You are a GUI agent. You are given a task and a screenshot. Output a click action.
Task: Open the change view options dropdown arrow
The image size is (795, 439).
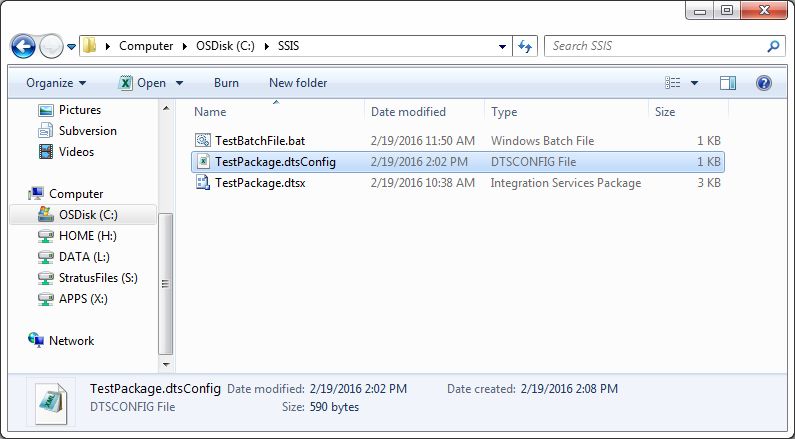(x=695, y=83)
